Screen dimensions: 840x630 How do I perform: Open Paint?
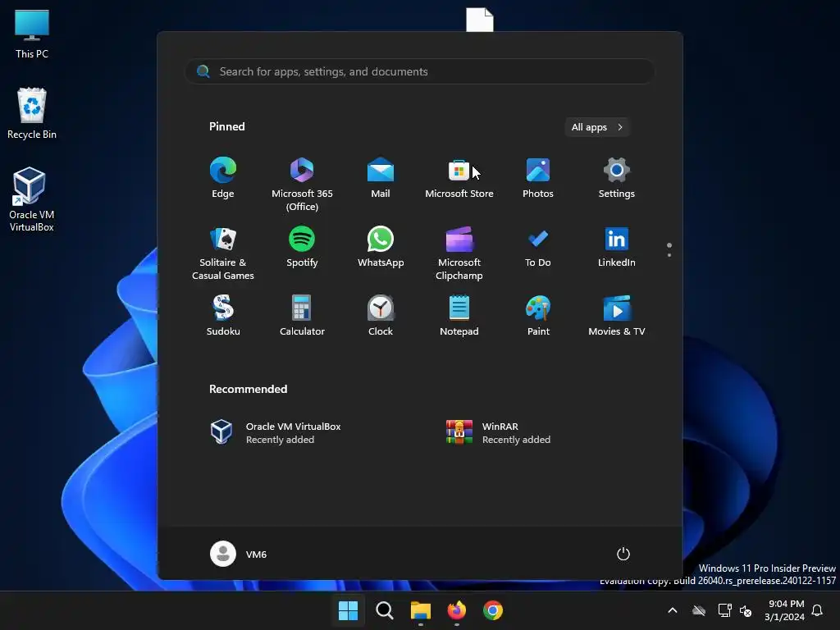538,316
